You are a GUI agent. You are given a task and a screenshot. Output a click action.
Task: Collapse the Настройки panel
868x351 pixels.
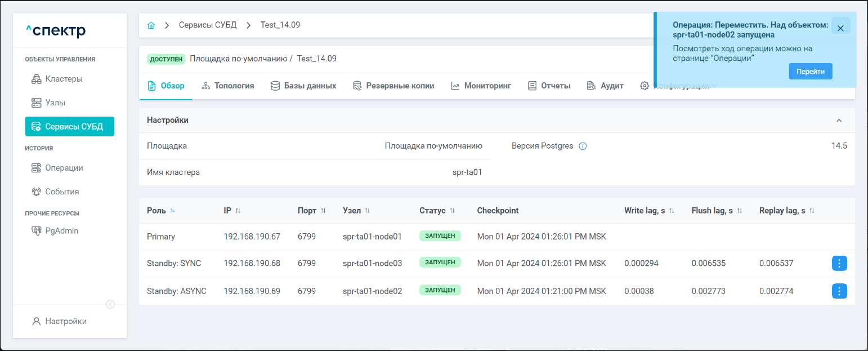point(839,121)
